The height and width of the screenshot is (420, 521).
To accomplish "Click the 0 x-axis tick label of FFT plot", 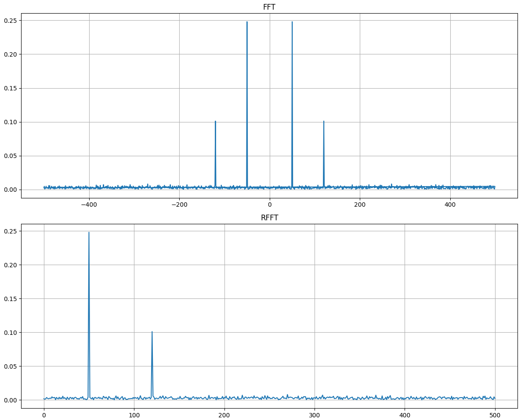I will click(269, 205).
